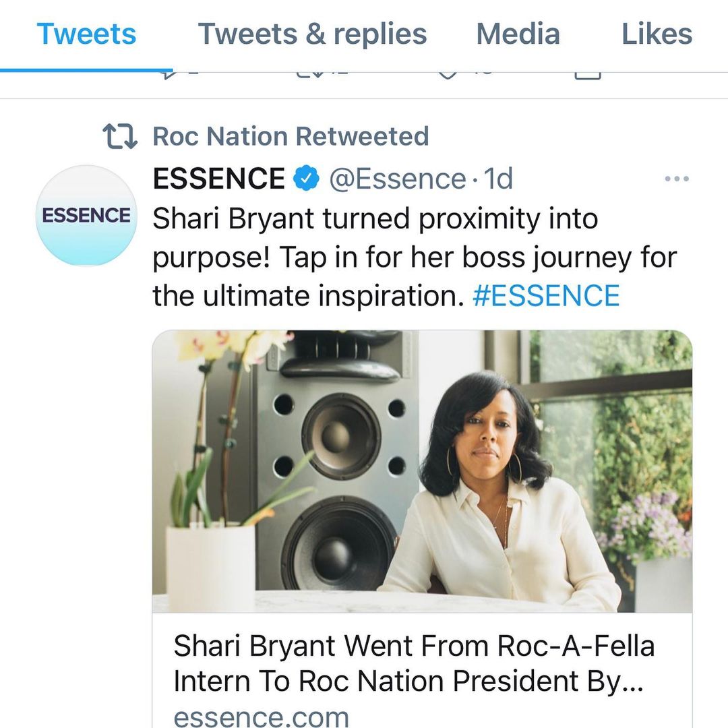This screenshot has width=728, height=728.
Task: Open the Shari Bryant article photo
Action: tap(422, 471)
